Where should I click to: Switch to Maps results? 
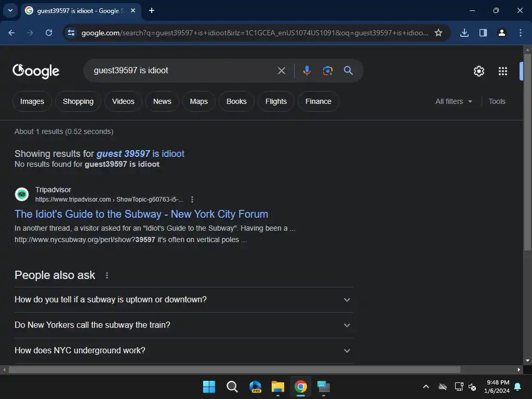tap(199, 101)
